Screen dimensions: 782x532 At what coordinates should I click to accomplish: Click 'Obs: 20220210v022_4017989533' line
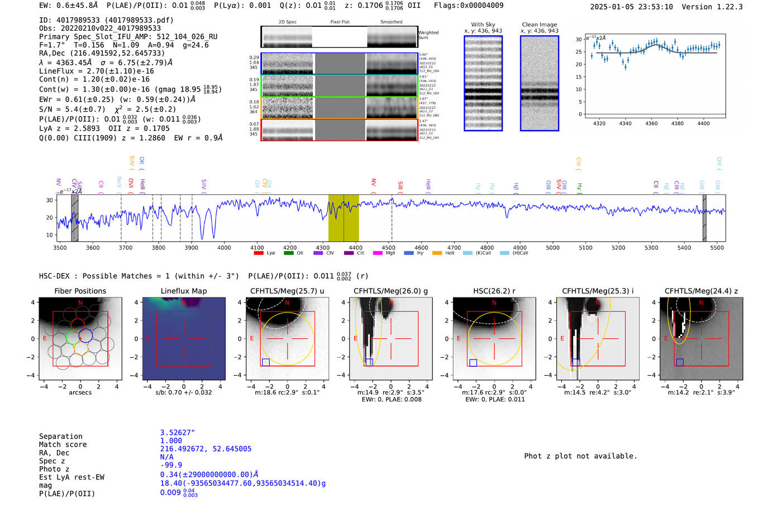click(x=100, y=28)
